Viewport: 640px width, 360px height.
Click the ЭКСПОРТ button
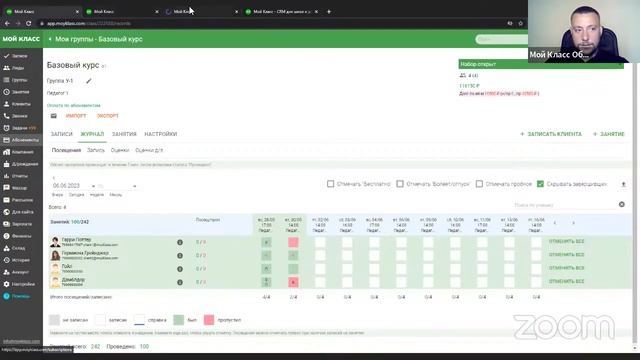pyautogui.click(x=108, y=116)
